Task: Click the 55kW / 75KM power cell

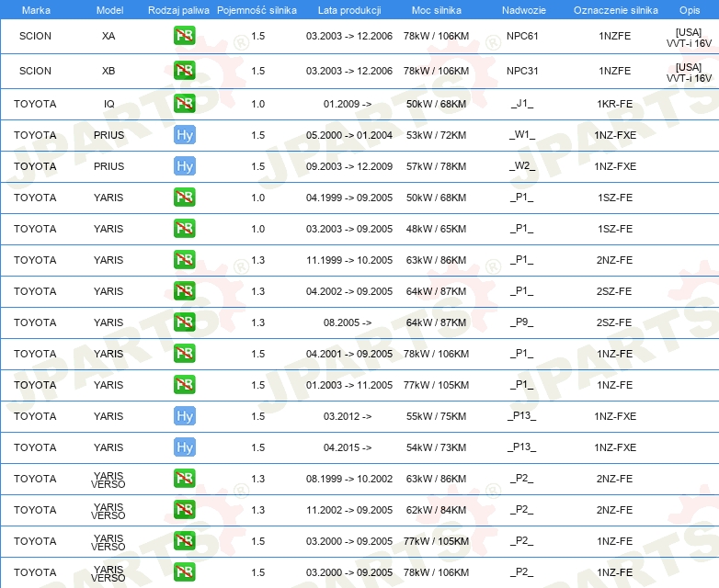Action: pyautogui.click(x=436, y=415)
